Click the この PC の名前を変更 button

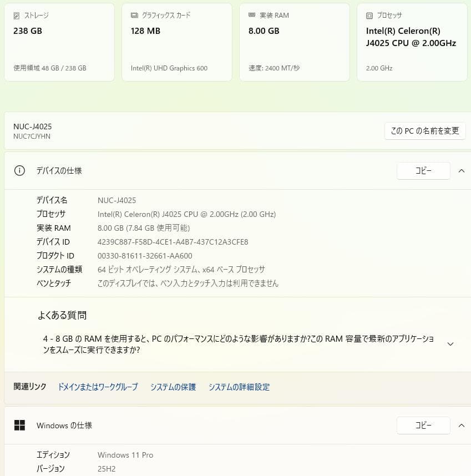tap(425, 131)
